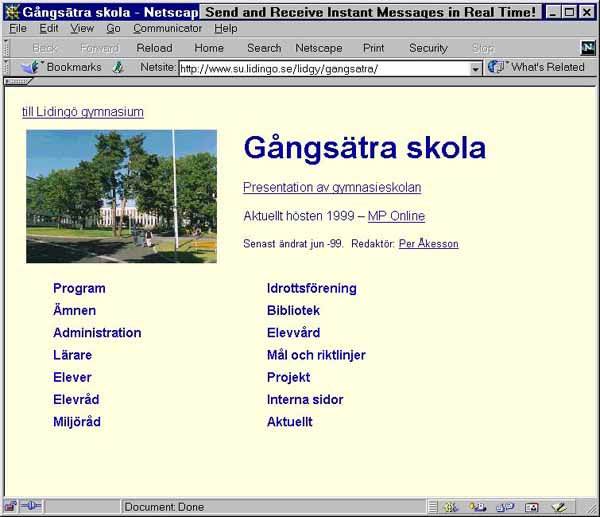Click the Back toolbar button
The height and width of the screenshot is (517, 600).
(x=45, y=48)
